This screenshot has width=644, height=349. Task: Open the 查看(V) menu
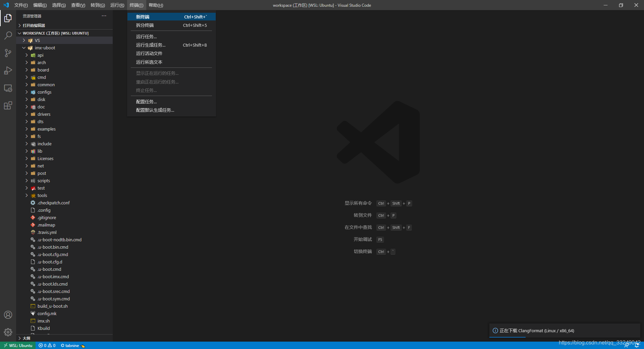coord(78,5)
